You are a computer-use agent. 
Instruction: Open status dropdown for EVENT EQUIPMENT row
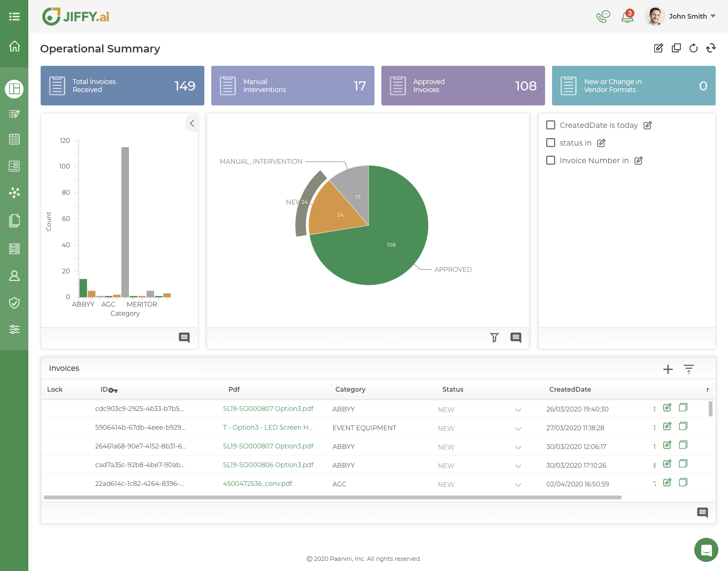[518, 429]
